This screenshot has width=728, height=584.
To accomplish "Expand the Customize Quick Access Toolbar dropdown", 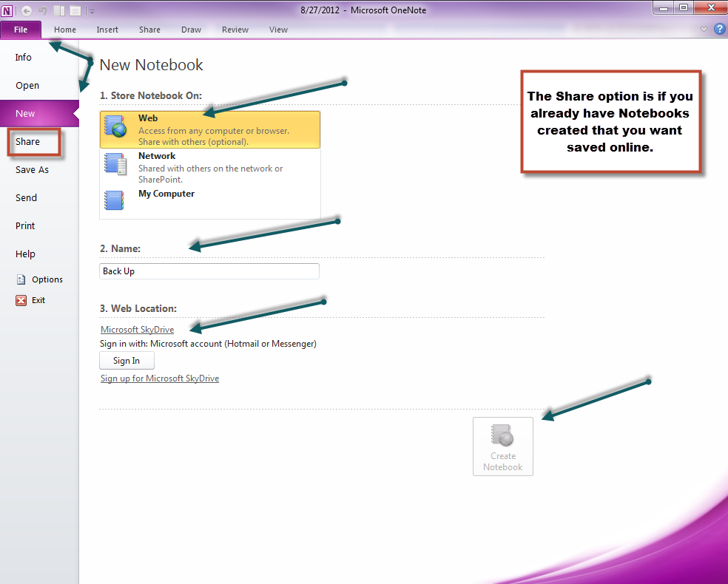I will [91, 11].
